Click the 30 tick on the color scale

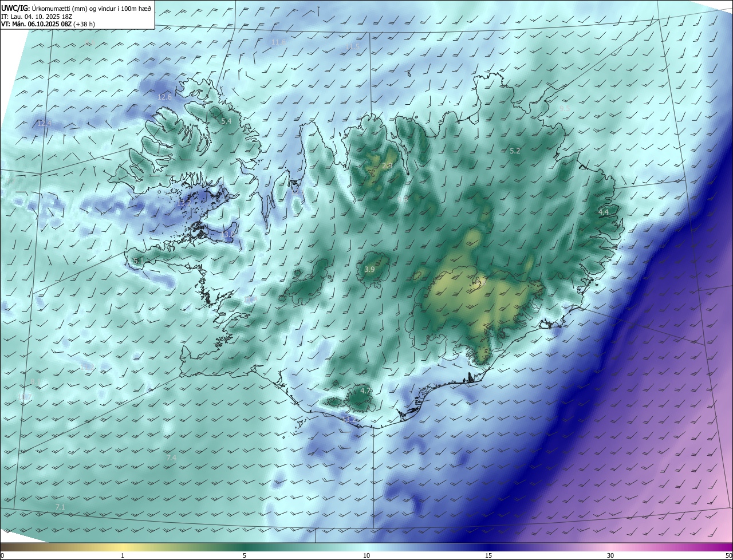click(x=610, y=555)
